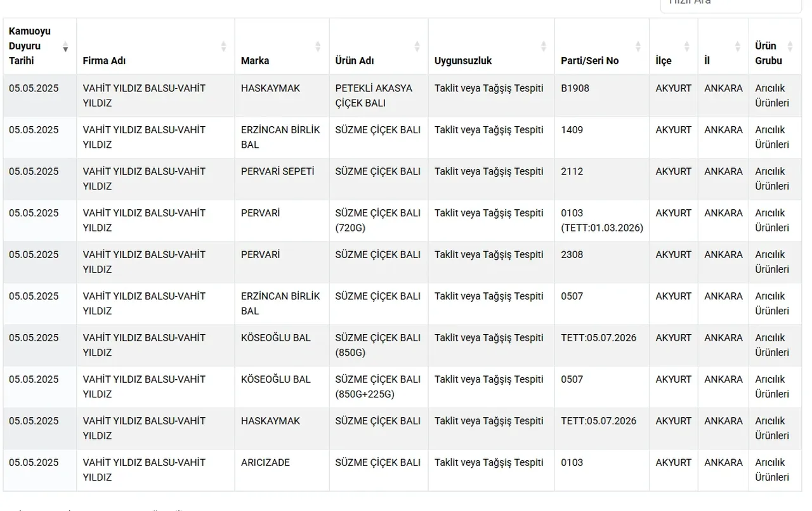
Task: Select batch number B1908 cell
Action: [575, 89]
